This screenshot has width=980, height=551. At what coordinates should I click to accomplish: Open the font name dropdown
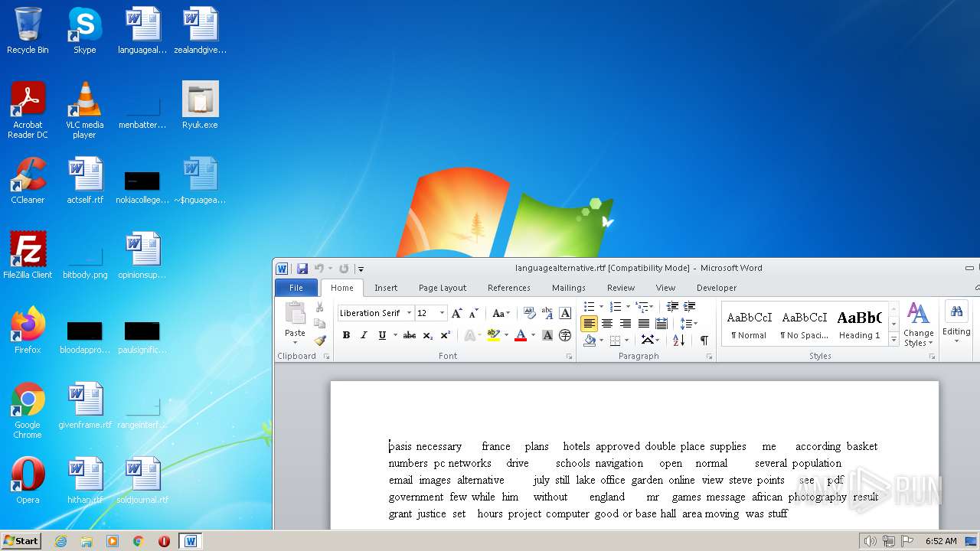(x=409, y=313)
